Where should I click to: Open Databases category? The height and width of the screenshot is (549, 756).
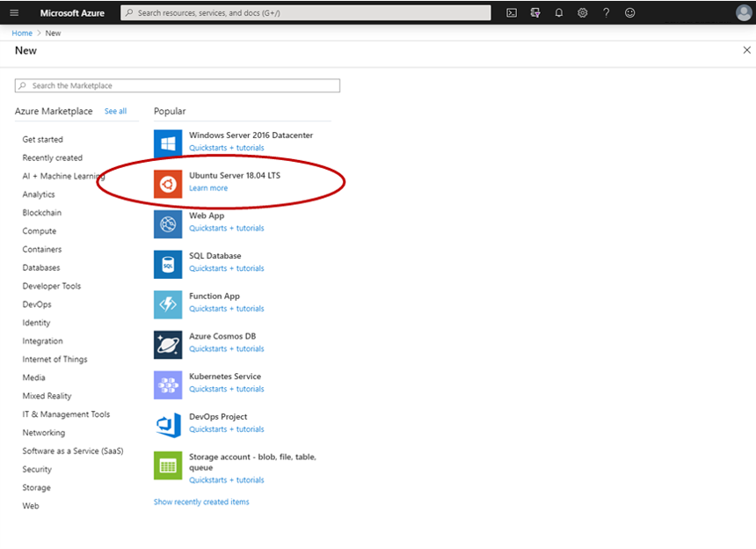[41, 267]
